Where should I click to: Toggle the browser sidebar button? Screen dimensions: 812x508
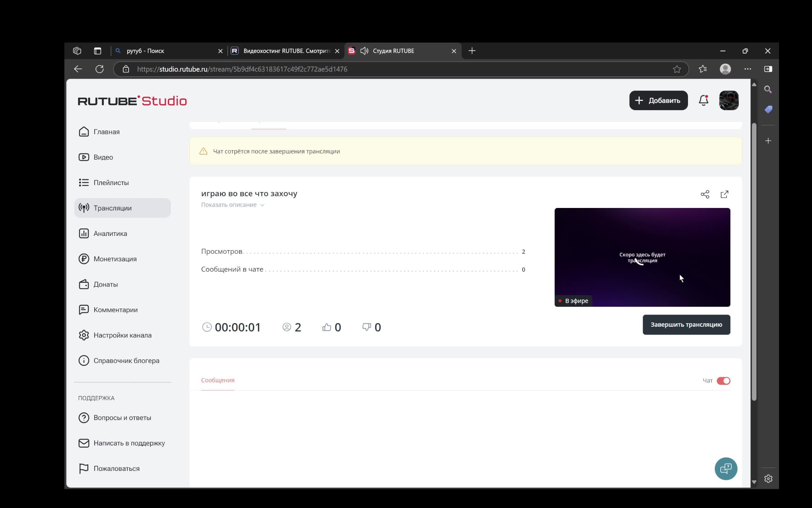(x=768, y=69)
